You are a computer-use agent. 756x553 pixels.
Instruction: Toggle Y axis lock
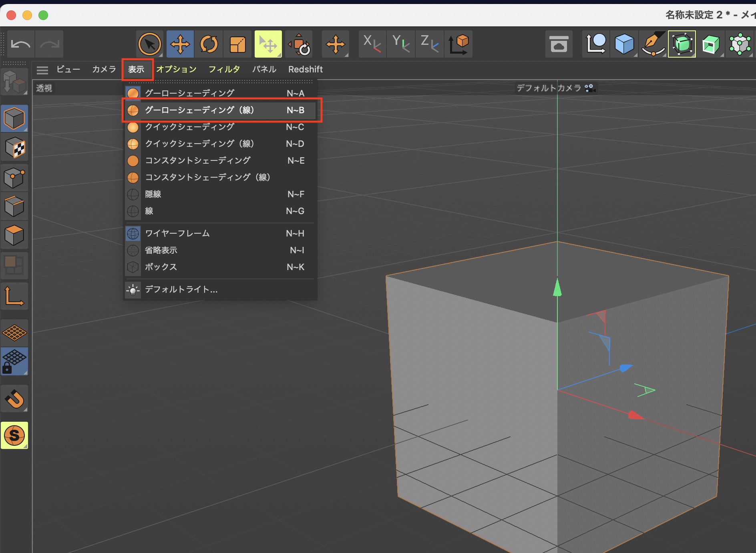(401, 44)
